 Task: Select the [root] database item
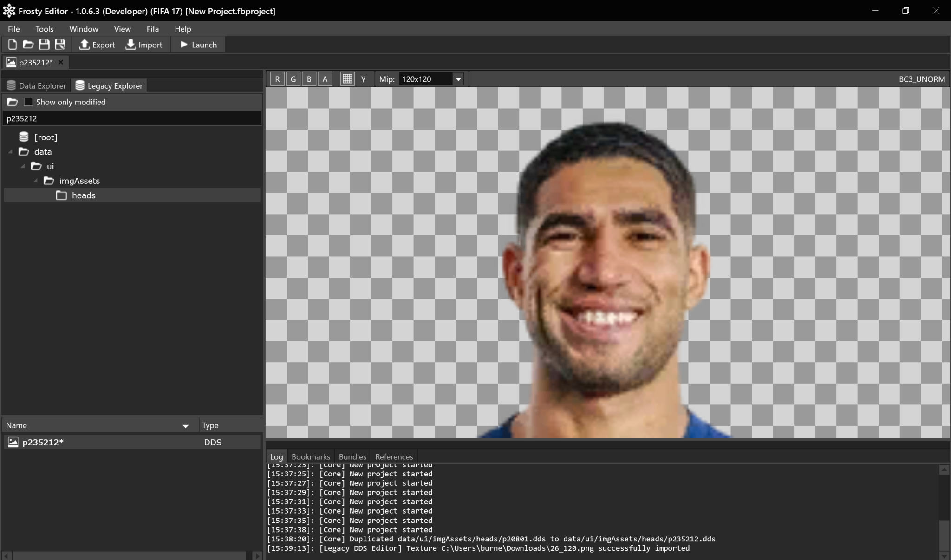click(x=46, y=137)
